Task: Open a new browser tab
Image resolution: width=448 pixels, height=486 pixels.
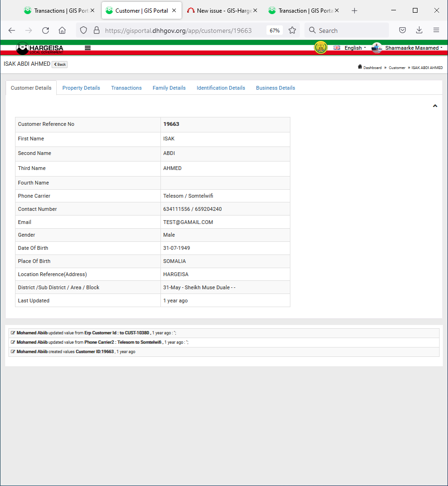Action: (355, 11)
